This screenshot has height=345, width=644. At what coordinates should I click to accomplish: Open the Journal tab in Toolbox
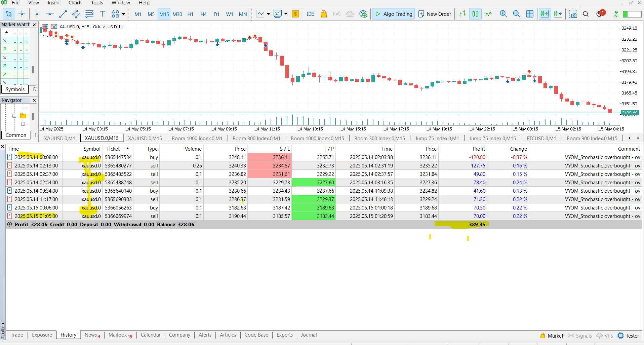pos(309,335)
